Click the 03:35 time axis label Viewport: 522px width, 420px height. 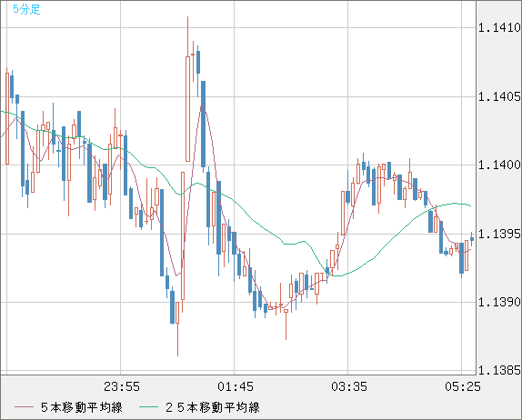349,386
